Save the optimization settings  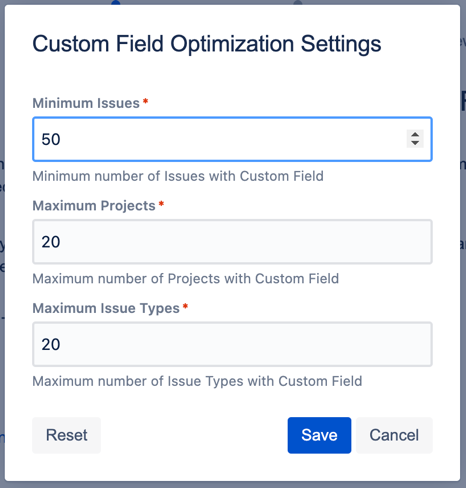click(x=319, y=435)
